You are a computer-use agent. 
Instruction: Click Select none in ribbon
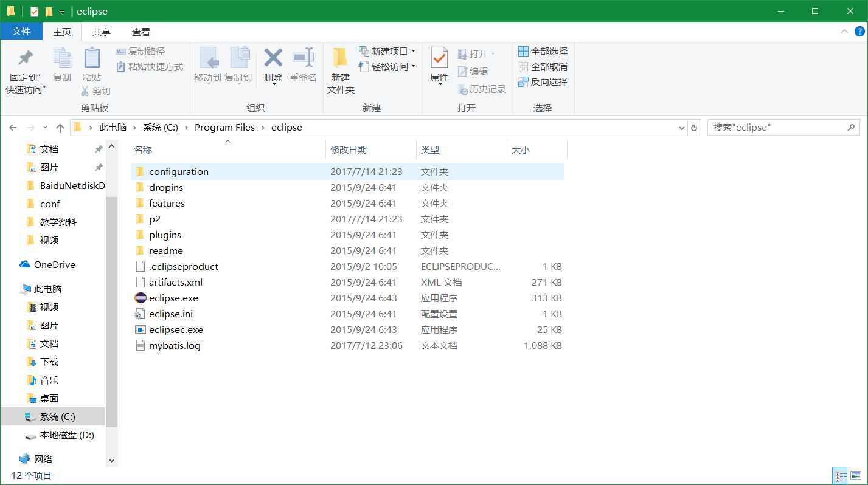[543, 67]
